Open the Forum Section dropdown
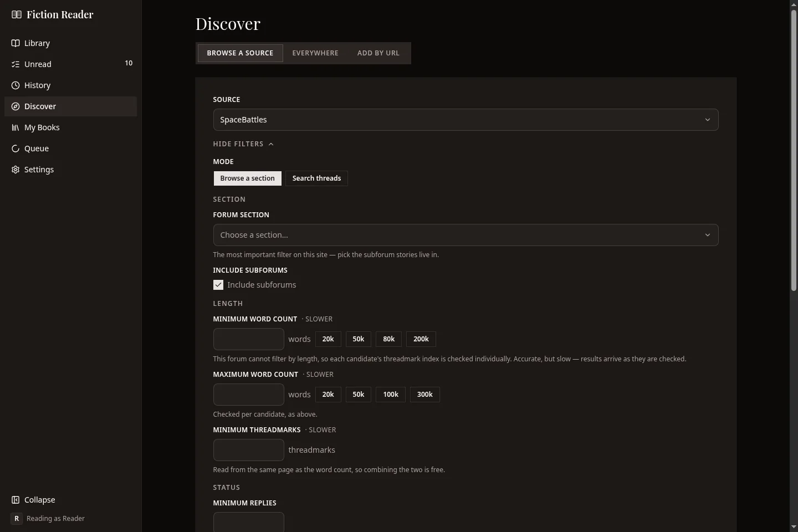 [465, 235]
